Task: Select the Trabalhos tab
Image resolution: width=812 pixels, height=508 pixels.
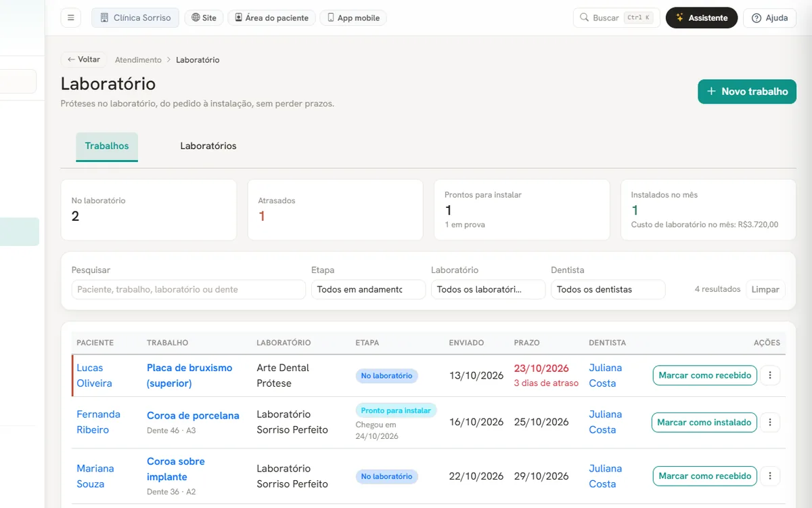Action: (x=107, y=146)
